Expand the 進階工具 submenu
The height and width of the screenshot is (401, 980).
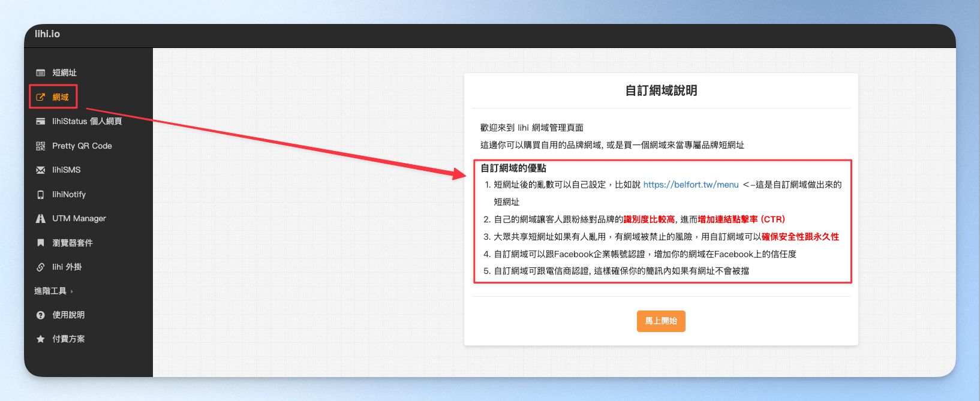(53, 291)
